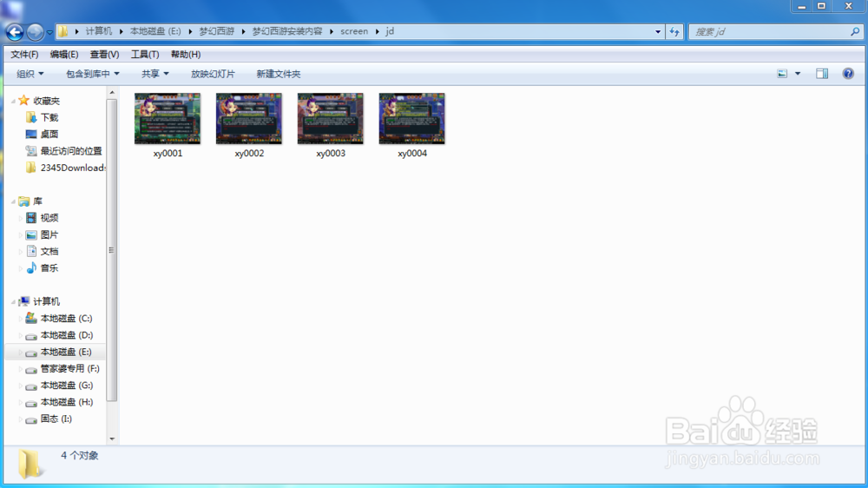This screenshot has height=488, width=868.
Task: Open the 帮助(H) menu
Action: pos(186,55)
